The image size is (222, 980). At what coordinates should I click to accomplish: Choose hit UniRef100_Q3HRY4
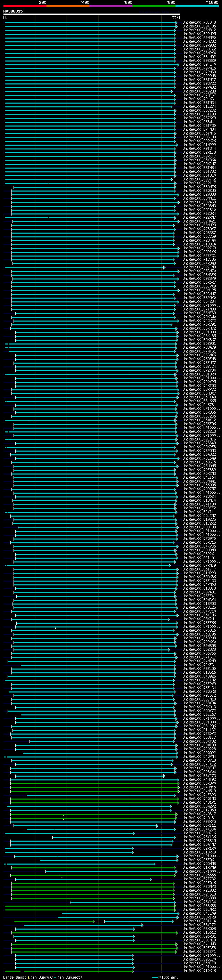tap(199, 53)
